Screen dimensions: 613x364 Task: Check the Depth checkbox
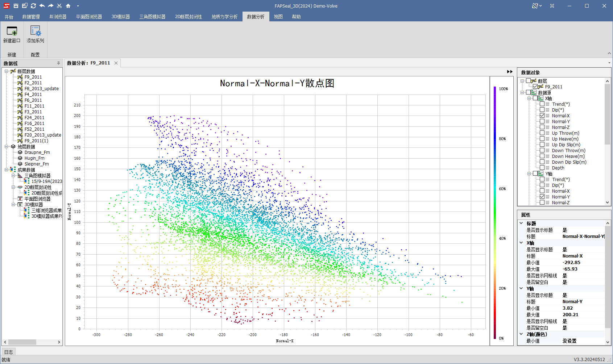tap(542, 168)
